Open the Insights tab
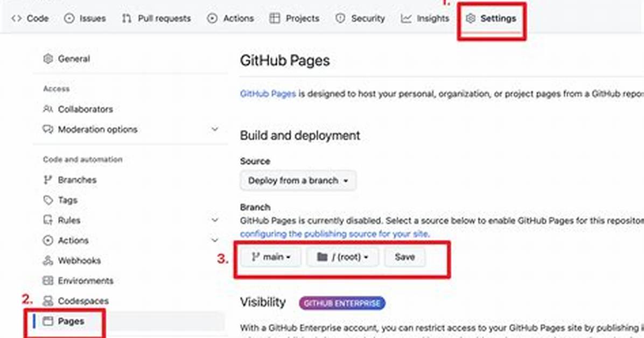The height and width of the screenshot is (338, 644). (x=425, y=18)
